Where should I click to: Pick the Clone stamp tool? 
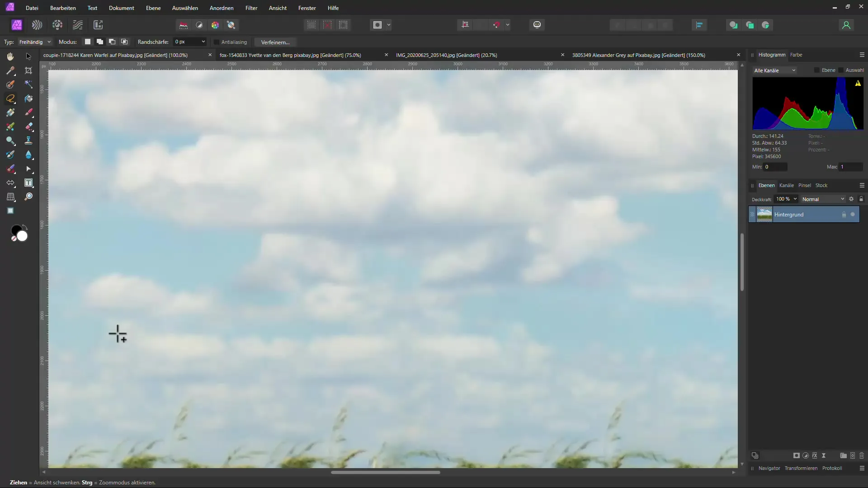click(28, 141)
